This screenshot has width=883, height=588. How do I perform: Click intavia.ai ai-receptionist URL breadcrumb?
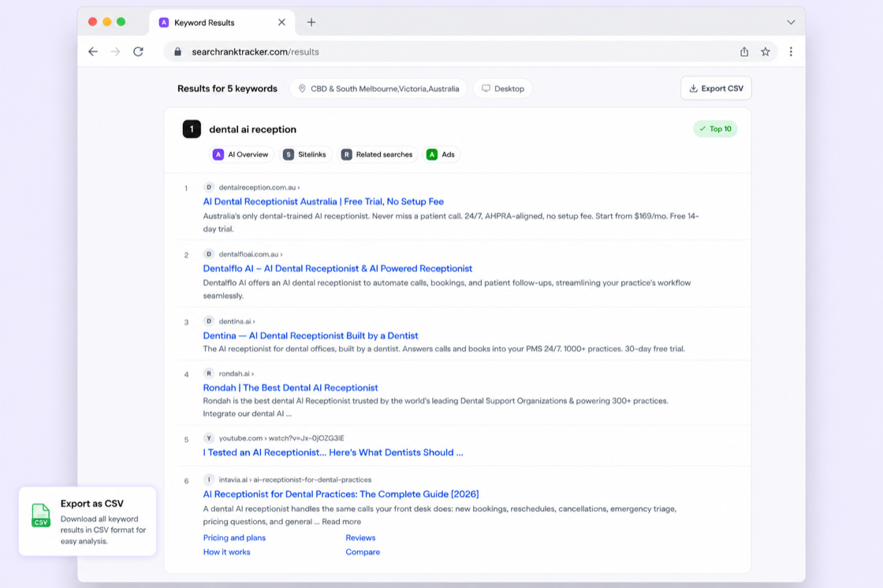point(295,480)
